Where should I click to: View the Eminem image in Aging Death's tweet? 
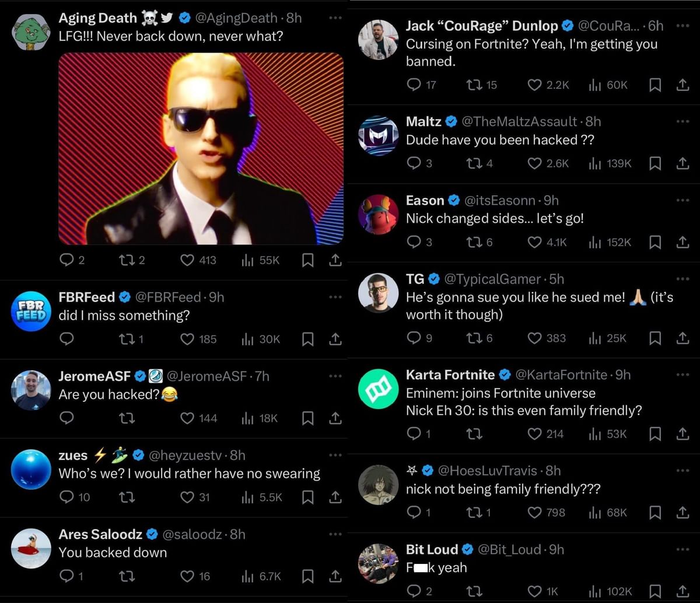(201, 148)
